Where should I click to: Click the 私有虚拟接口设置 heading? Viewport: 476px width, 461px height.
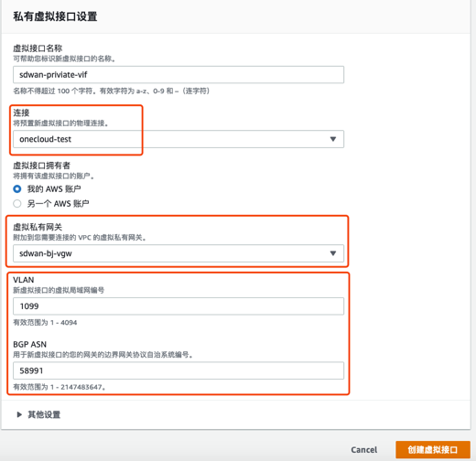(55, 16)
